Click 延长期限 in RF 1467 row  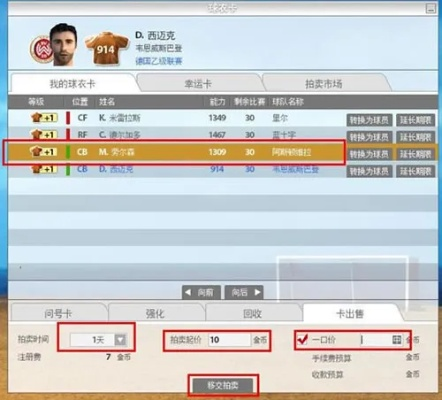pyautogui.click(x=416, y=137)
